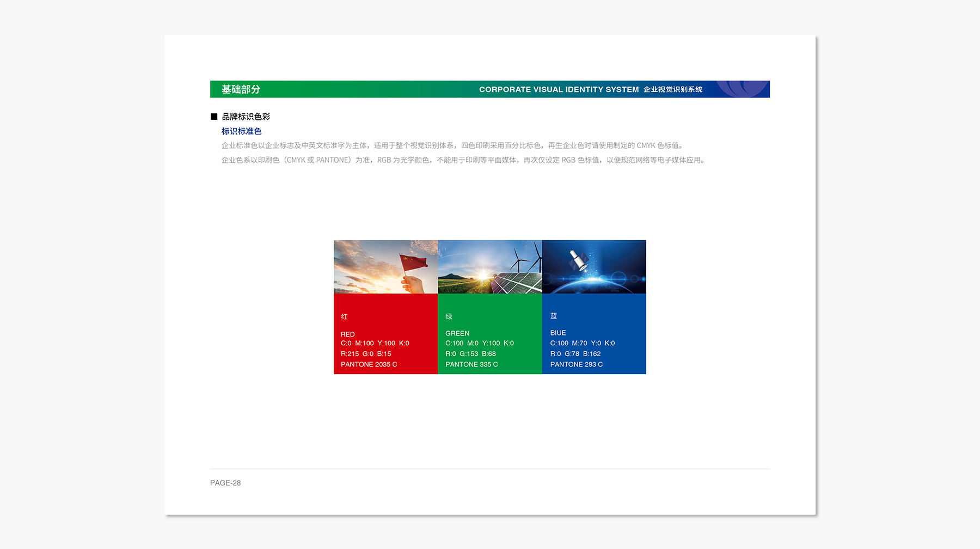
Task: Click the blue swatch's 蓝 label
Action: [554, 316]
